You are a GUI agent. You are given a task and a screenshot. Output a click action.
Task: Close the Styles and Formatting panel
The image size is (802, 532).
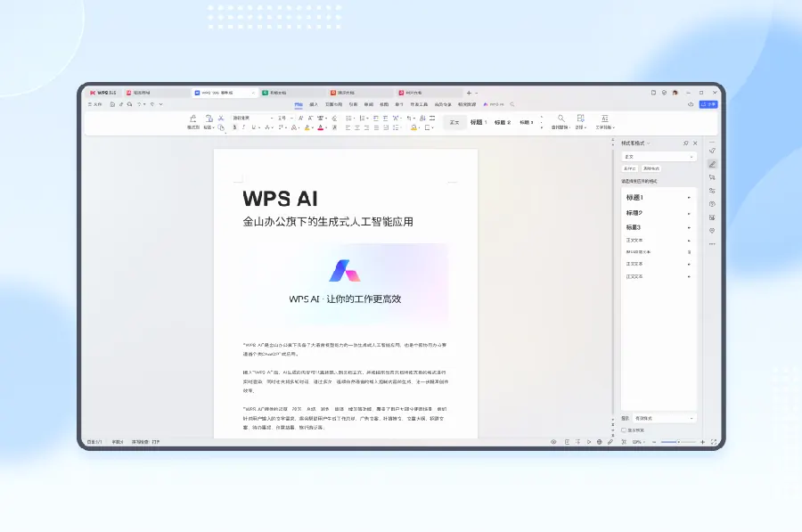coord(695,143)
